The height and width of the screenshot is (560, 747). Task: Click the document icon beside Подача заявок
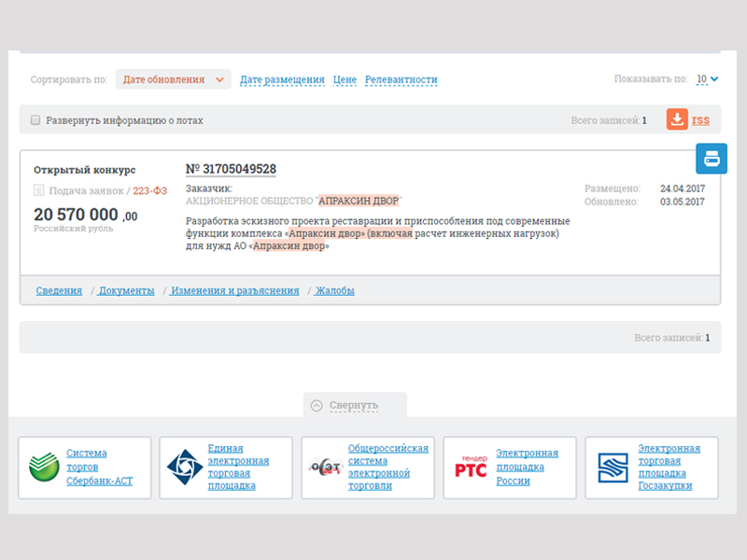39,190
